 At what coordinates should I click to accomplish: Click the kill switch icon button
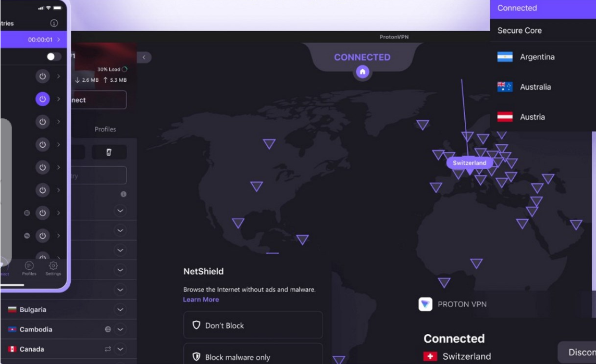(109, 152)
